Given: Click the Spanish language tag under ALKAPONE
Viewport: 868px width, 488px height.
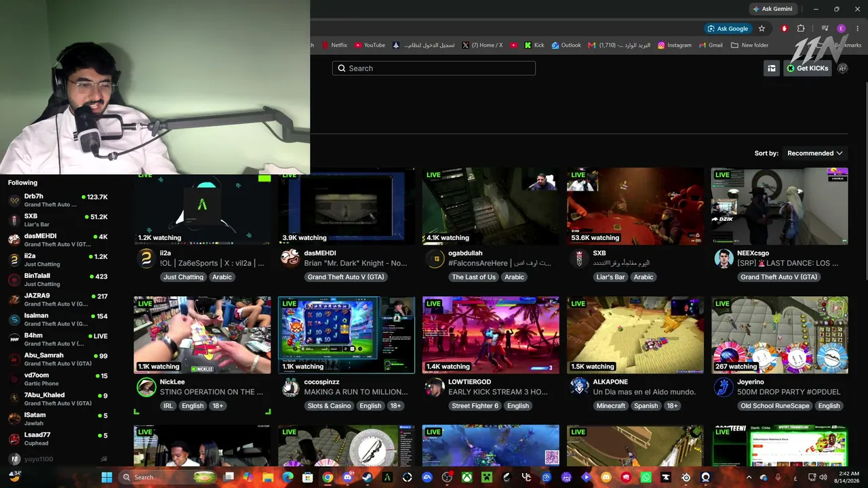Looking at the screenshot, I should [x=646, y=405].
